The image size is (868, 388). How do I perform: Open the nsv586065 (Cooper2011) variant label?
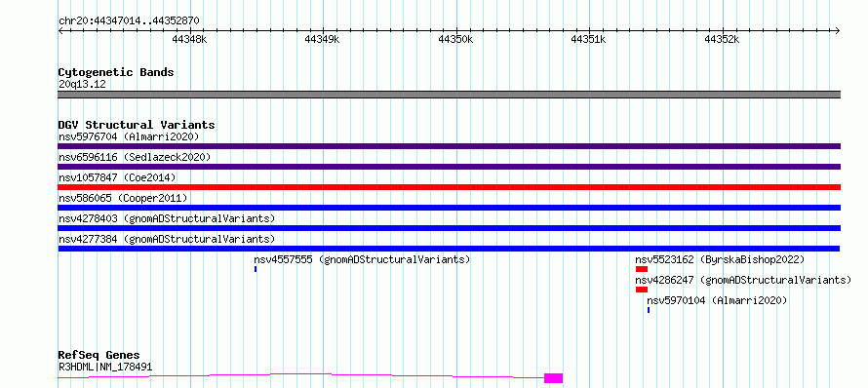[x=123, y=198]
